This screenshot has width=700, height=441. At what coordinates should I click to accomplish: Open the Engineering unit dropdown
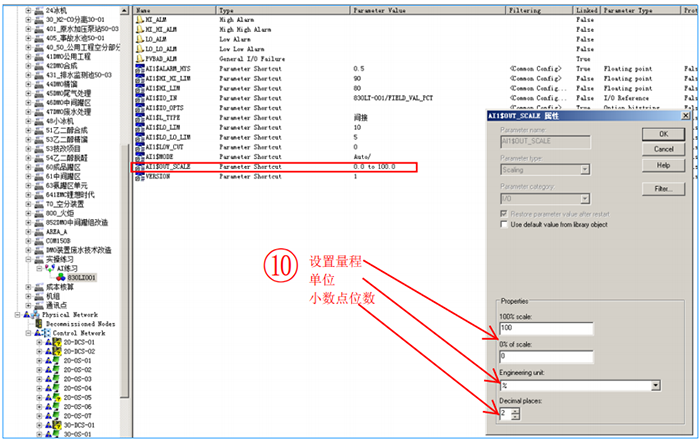coord(655,384)
